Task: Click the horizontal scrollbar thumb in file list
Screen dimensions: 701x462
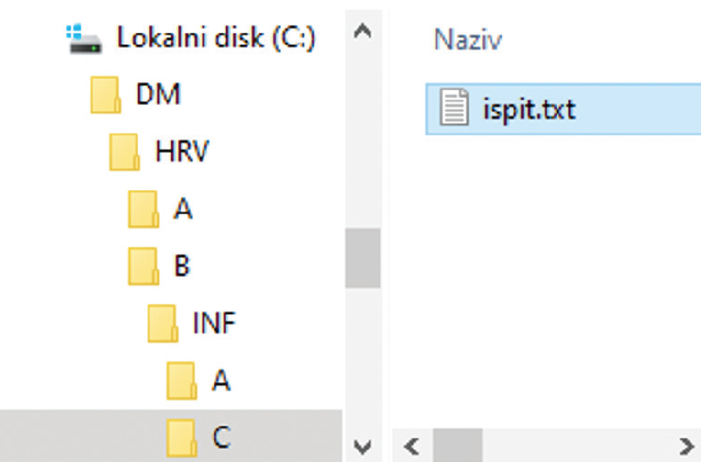Action: point(458,445)
